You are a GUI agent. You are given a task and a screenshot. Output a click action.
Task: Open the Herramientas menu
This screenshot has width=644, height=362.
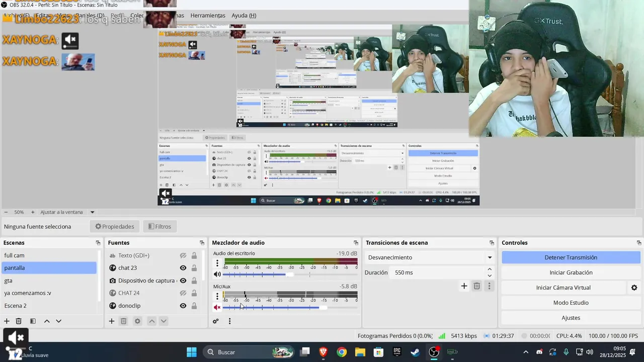[x=208, y=16]
